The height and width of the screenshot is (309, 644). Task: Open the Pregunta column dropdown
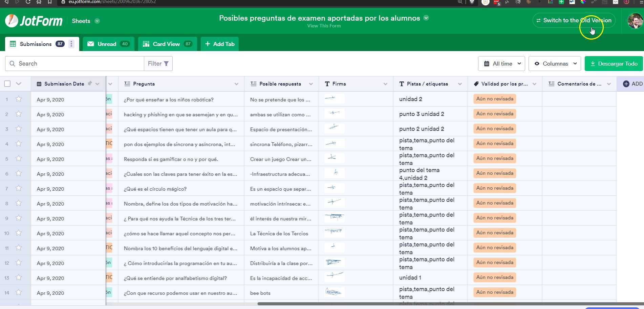click(237, 84)
